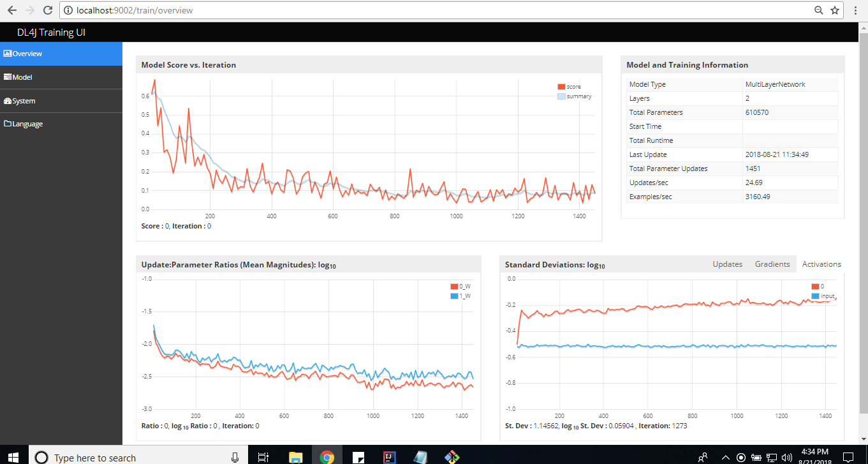Viewport: 868px width, 464px height.
Task: Click the Model Score vs. Iteration heading
Action: 189,65
